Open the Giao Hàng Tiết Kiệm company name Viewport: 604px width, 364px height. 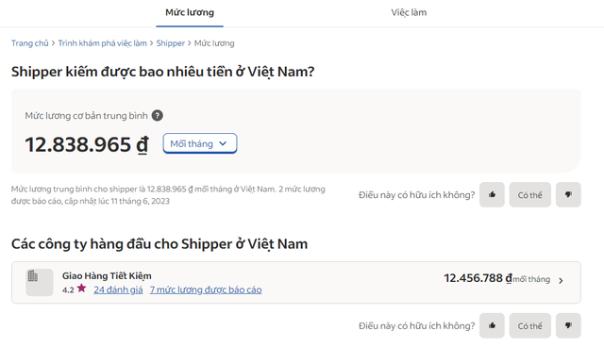click(x=107, y=276)
